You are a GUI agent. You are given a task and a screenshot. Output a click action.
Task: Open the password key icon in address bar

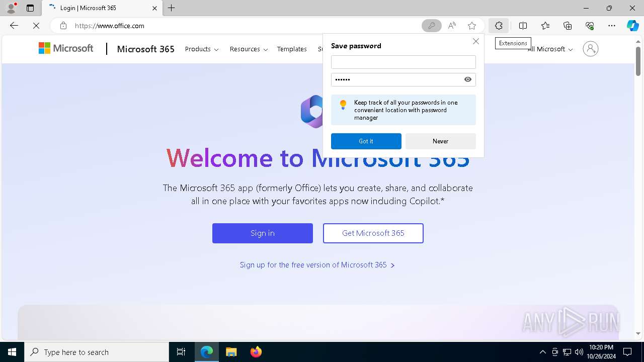(x=431, y=26)
